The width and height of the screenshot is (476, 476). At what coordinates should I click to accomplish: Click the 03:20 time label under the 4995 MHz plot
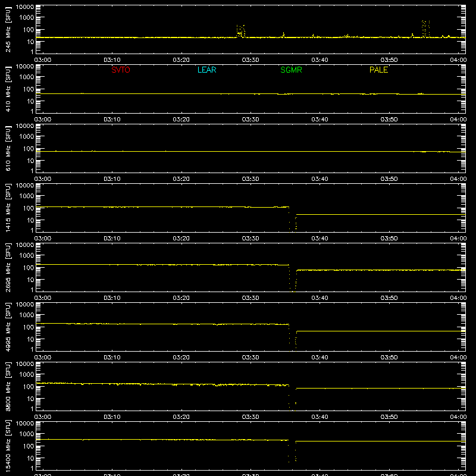[181, 358]
